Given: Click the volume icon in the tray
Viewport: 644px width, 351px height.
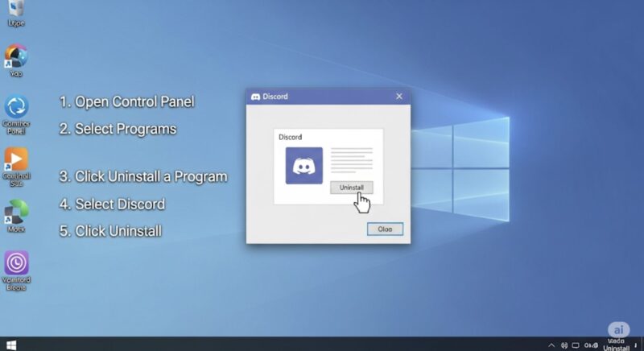Looking at the screenshot, I should pos(564,345).
